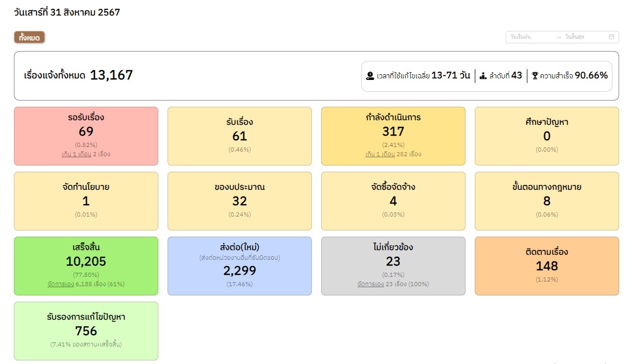The image size is (631, 364).
Task: Click the ranking podium icon
Action: [x=483, y=76]
